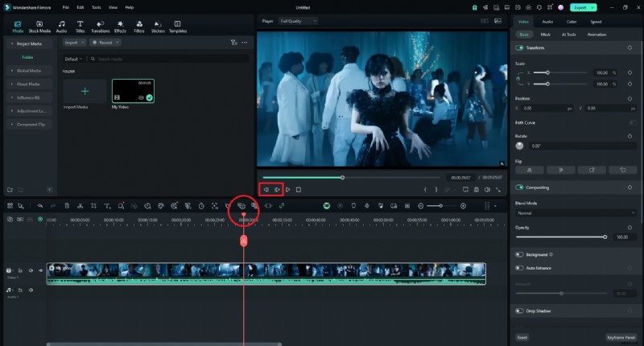Stop the video playback
This screenshot has width=644, height=346.
(299, 190)
